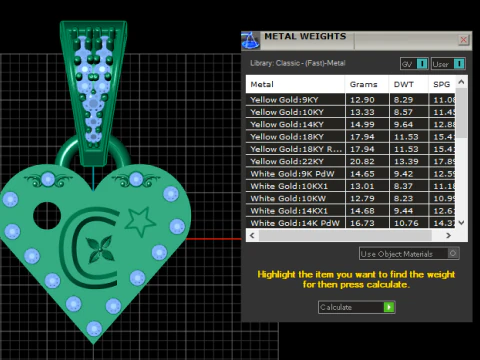This screenshot has width=480, height=360.
Task: Toggle the User library switch
Action: point(448,64)
